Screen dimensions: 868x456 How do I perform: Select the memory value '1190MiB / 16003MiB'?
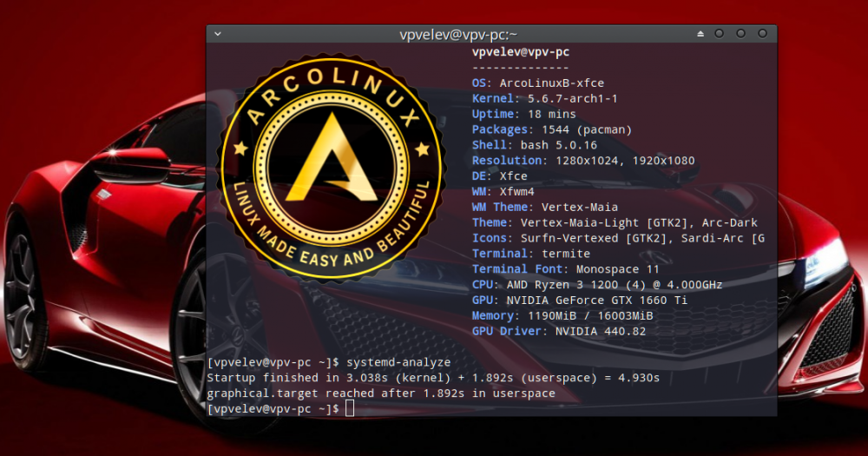590,316
